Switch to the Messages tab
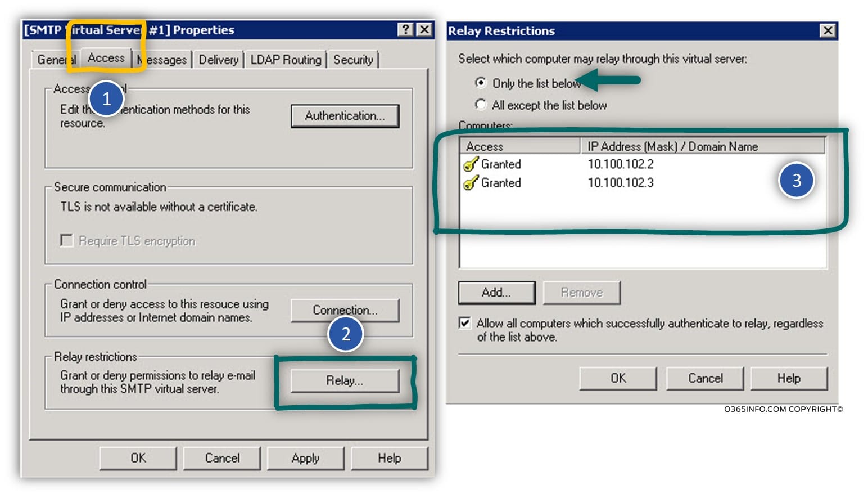868x498 pixels. click(162, 60)
